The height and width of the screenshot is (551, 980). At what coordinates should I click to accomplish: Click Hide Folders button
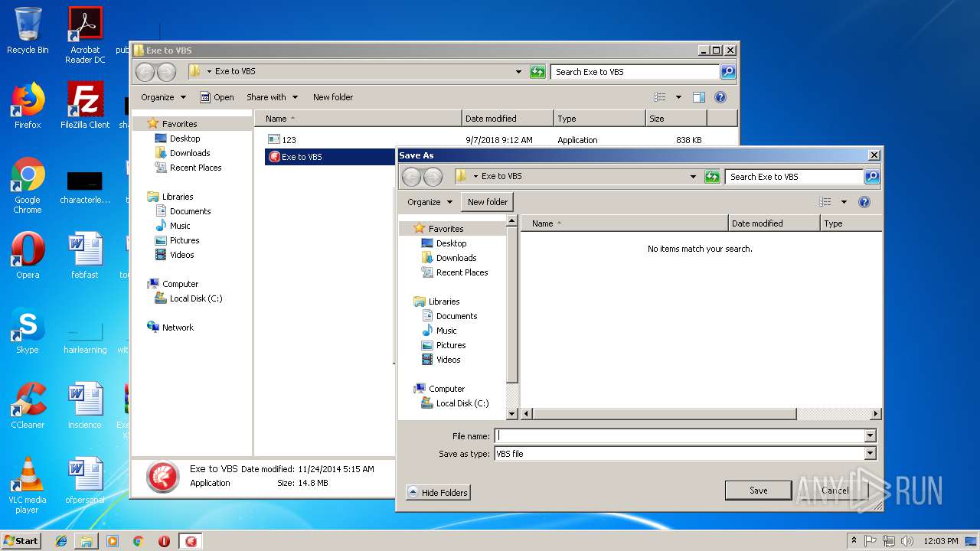pos(438,493)
